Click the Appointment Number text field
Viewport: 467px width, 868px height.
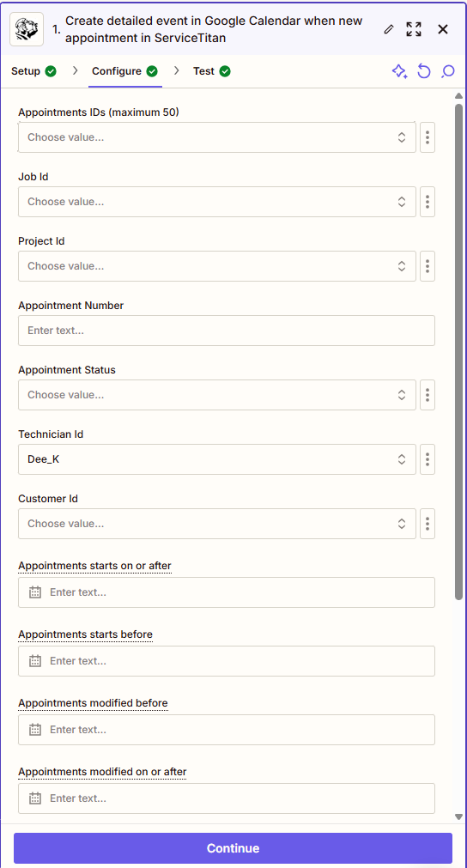point(227,331)
